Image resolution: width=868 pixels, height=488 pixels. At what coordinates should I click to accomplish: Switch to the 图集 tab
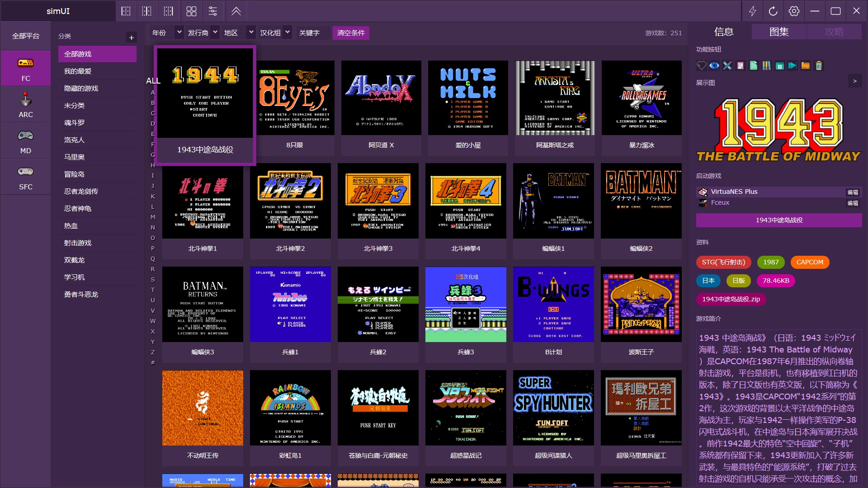(x=778, y=32)
